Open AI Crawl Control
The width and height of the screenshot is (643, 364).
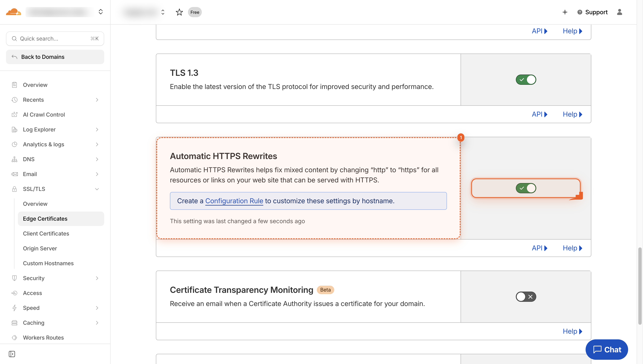point(44,114)
